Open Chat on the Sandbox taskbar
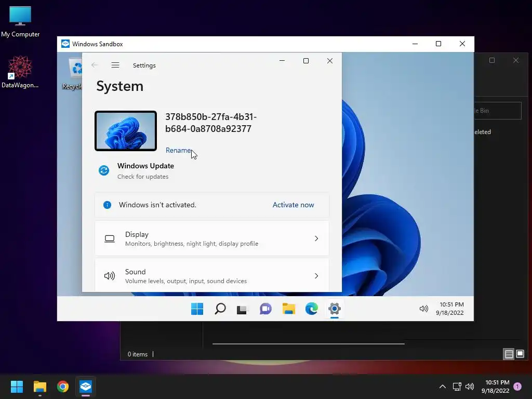This screenshot has width=532, height=399. click(265, 309)
